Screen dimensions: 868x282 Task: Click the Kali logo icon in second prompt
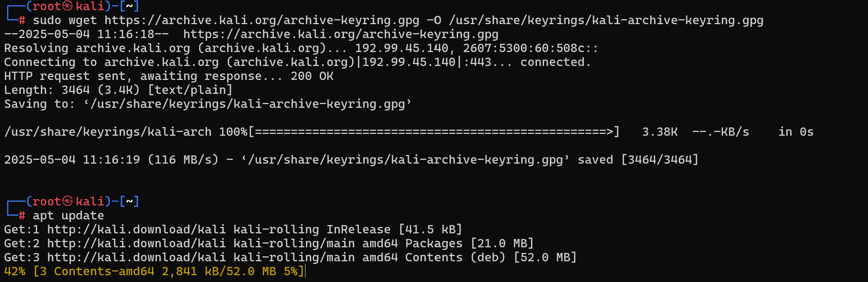(67, 201)
